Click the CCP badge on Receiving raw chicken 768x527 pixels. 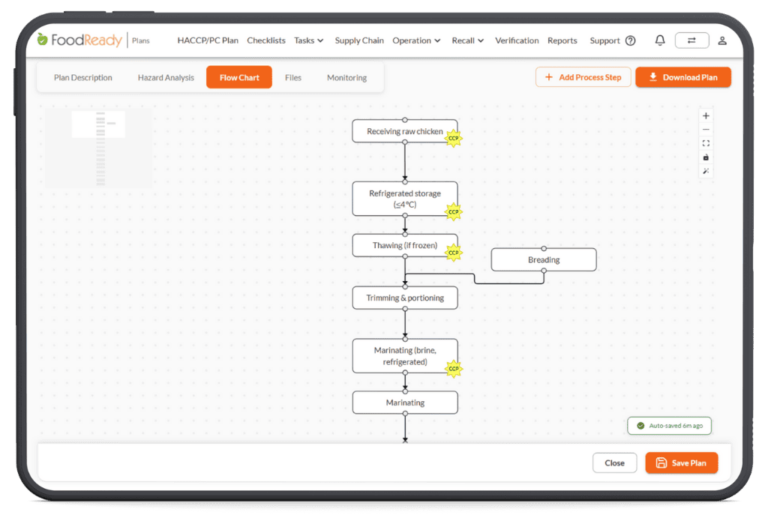(x=454, y=138)
